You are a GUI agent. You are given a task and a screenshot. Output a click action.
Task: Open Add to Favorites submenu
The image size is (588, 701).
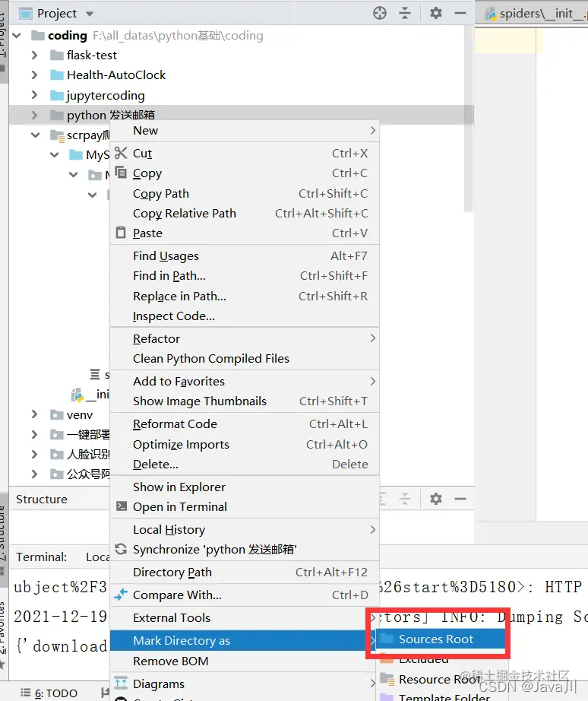(245, 382)
